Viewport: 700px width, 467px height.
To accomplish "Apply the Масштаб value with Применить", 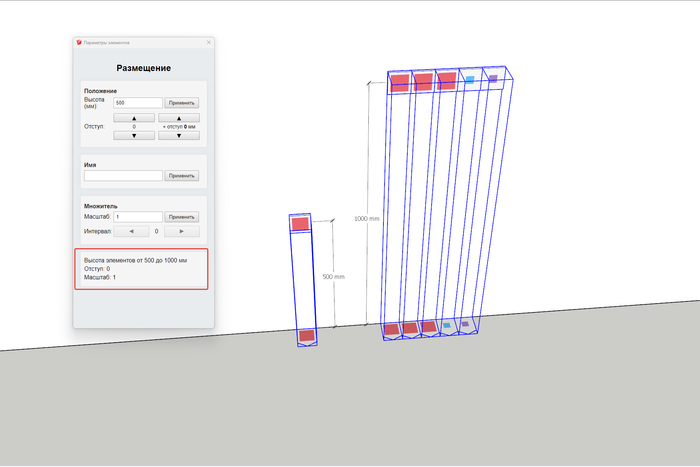I will click(x=182, y=216).
